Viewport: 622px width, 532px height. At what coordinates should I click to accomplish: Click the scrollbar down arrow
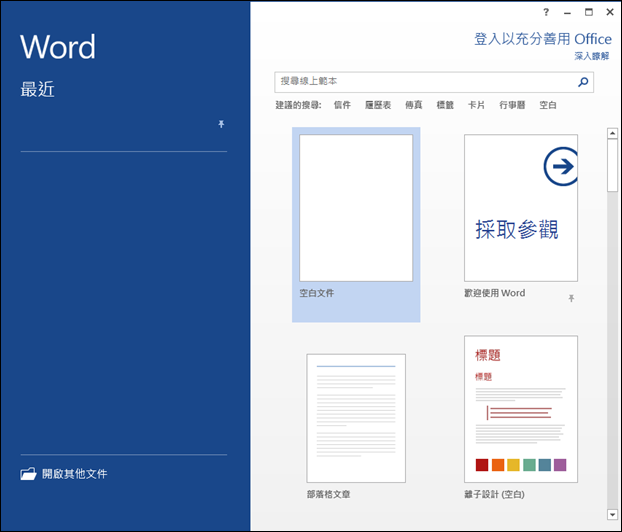pos(612,515)
